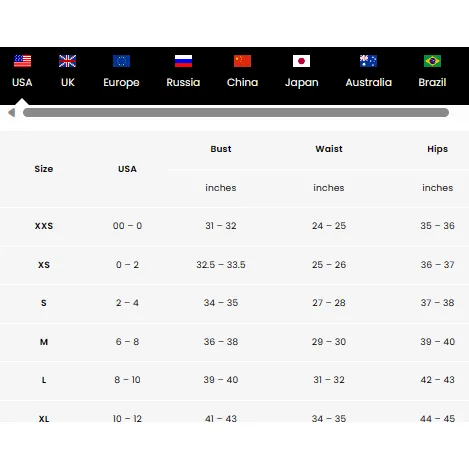Image resolution: width=469 pixels, height=469 pixels.
Task: Click the UK flag icon
Action: pos(67,61)
